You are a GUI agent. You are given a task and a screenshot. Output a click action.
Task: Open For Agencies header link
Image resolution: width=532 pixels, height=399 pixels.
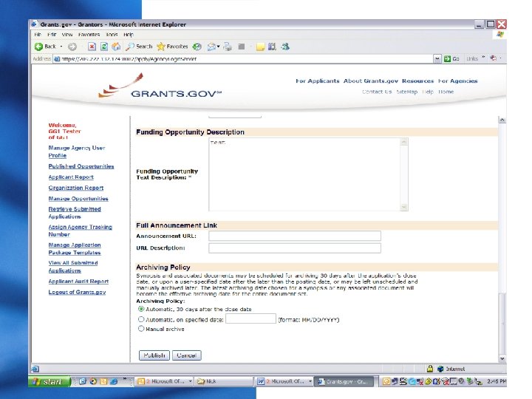coord(457,81)
